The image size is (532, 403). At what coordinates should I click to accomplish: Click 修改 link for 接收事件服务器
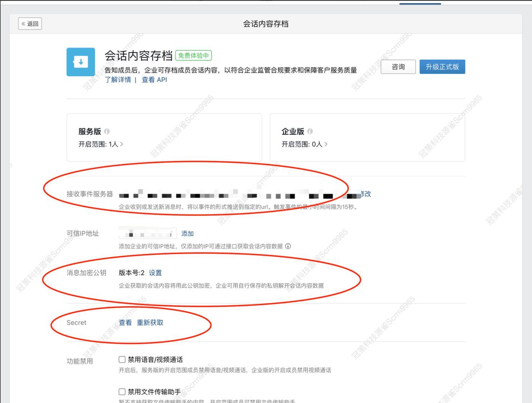pos(366,194)
